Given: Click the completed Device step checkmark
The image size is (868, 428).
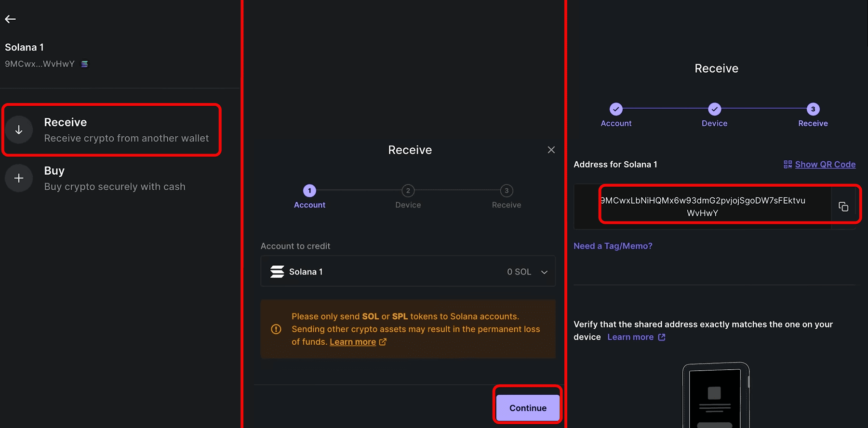Looking at the screenshot, I should [715, 109].
